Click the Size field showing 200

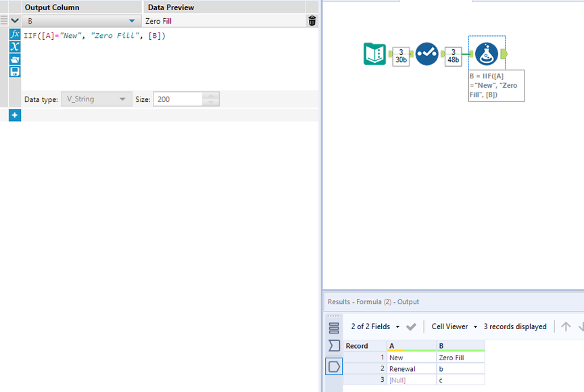[178, 99]
